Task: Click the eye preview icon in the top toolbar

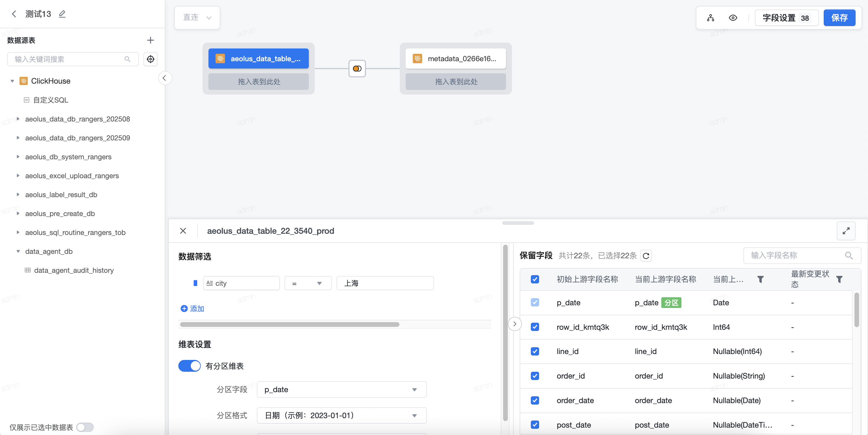Action: (732, 18)
